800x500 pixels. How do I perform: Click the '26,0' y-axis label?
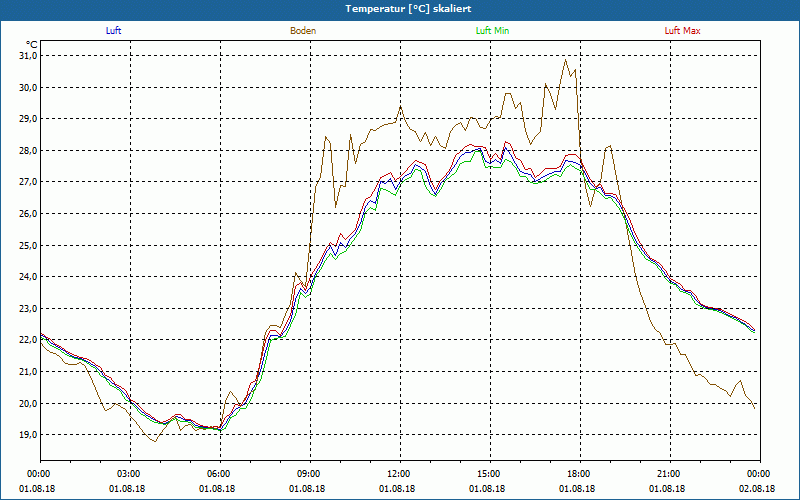(x=28, y=214)
